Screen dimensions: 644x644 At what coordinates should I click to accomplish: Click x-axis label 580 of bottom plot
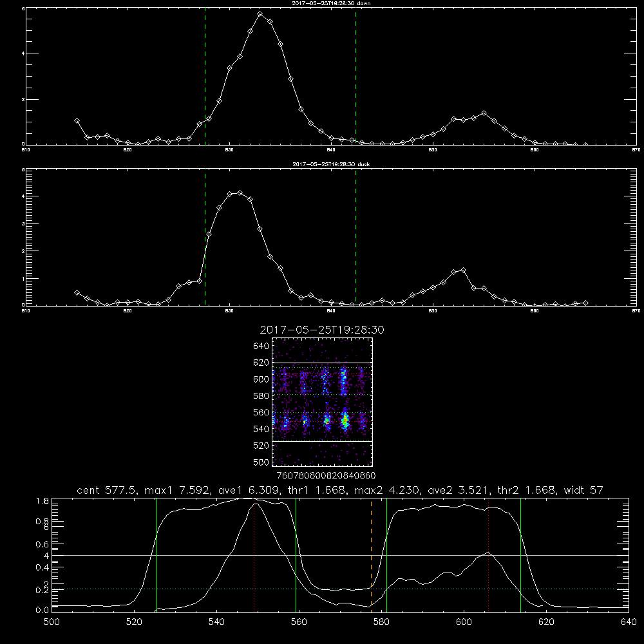[x=381, y=622]
